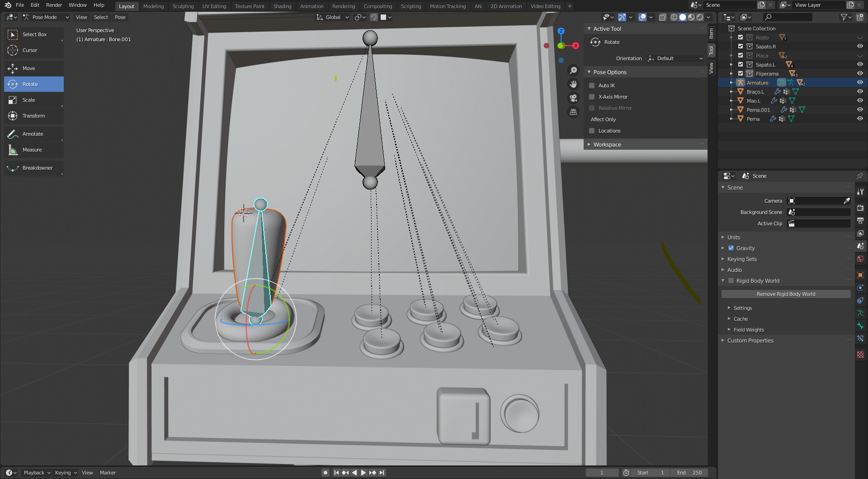Open the Item sidebar tab
This screenshot has width=868, height=479.
pyautogui.click(x=711, y=33)
